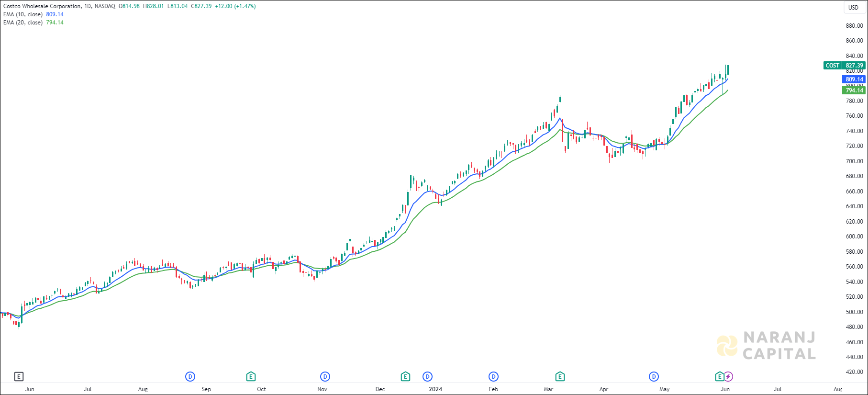This screenshot has height=395, width=868.
Task: Click the 500.00 price axis label
Action: [x=855, y=312]
